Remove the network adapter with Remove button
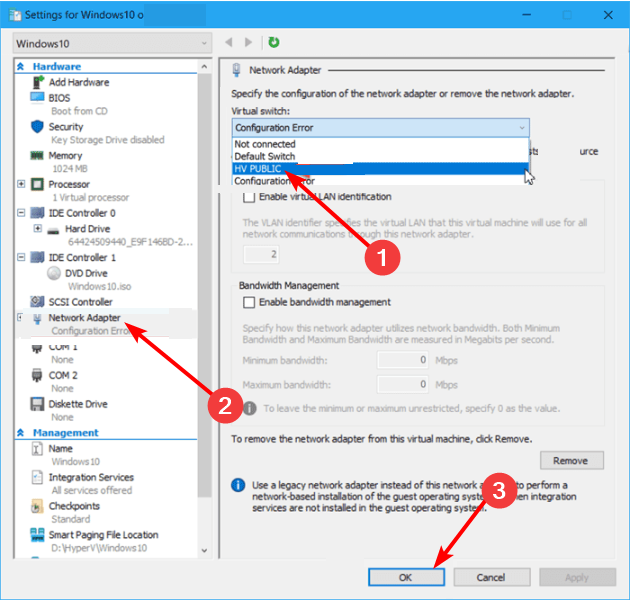The width and height of the screenshot is (634, 600). [x=571, y=461]
